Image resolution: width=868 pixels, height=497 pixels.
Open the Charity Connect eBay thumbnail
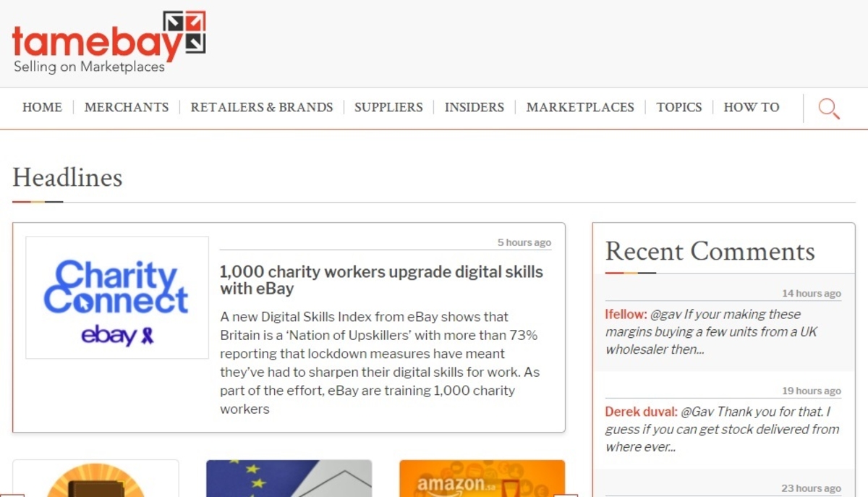(117, 297)
